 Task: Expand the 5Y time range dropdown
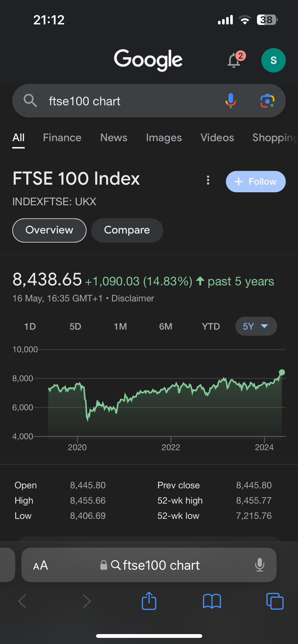(x=256, y=326)
